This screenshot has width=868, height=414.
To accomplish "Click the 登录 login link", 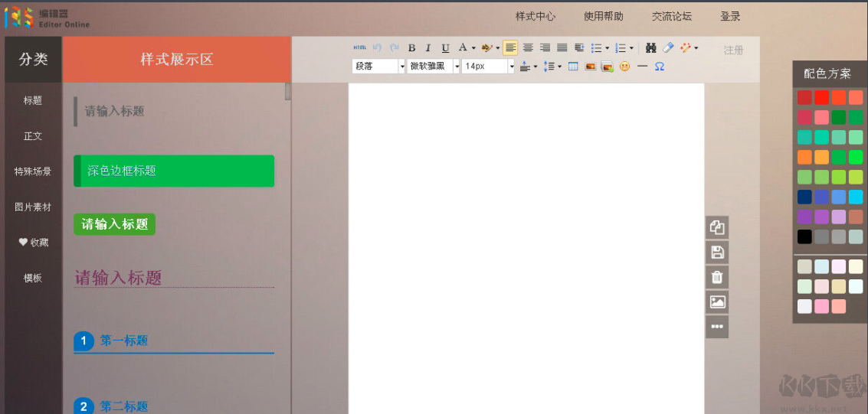I will [x=730, y=16].
